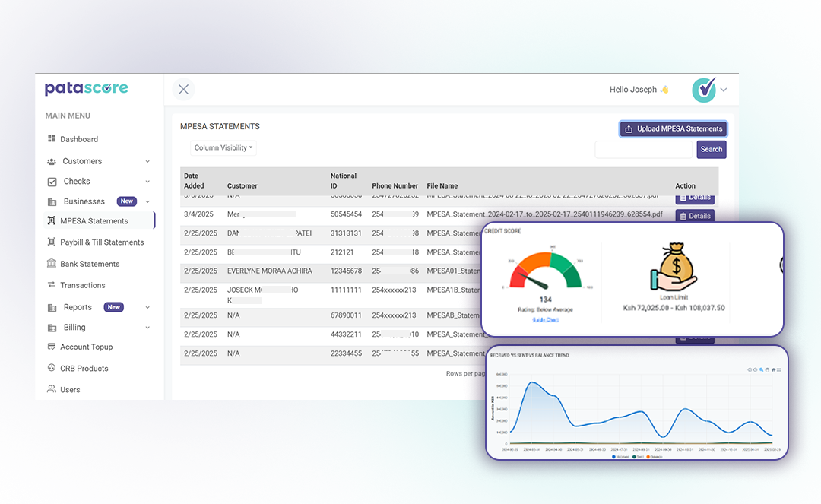Click National ID 67890011
821x504 pixels.
pyautogui.click(x=346, y=315)
